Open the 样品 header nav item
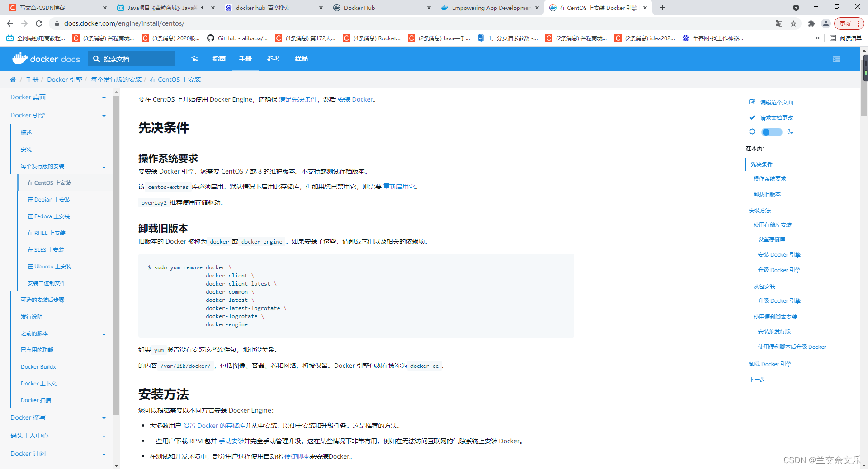This screenshot has height=469, width=868. click(301, 59)
